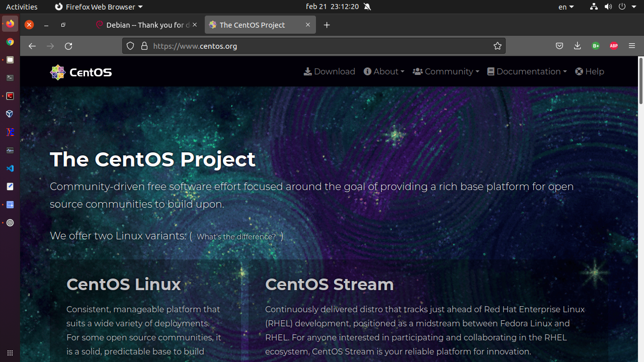Open the Firefox downloads panel

[x=577, y=46]
